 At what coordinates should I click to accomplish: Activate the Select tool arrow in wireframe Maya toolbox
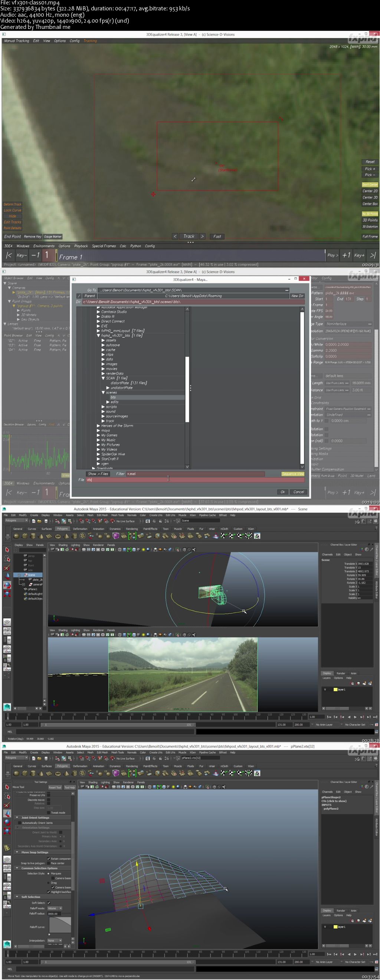point(7,787)
